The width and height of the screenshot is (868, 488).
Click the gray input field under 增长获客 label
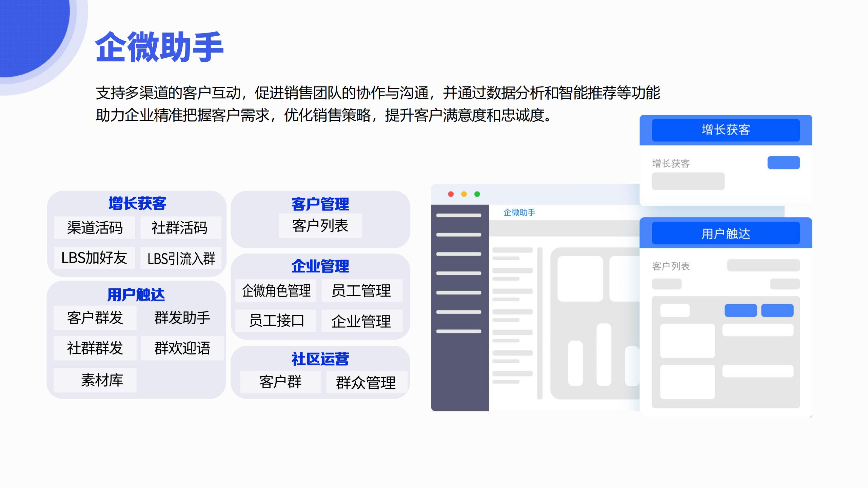pyautogui.click(x=688, y=181)
